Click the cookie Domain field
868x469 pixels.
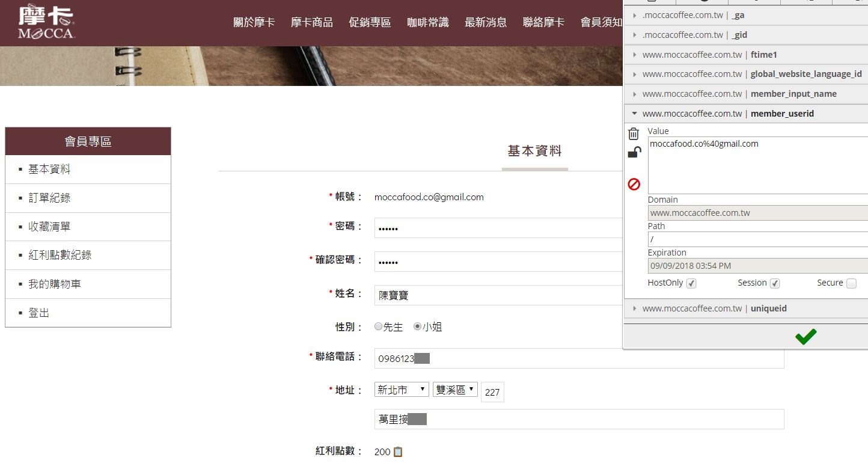click(x=758, y=213)
